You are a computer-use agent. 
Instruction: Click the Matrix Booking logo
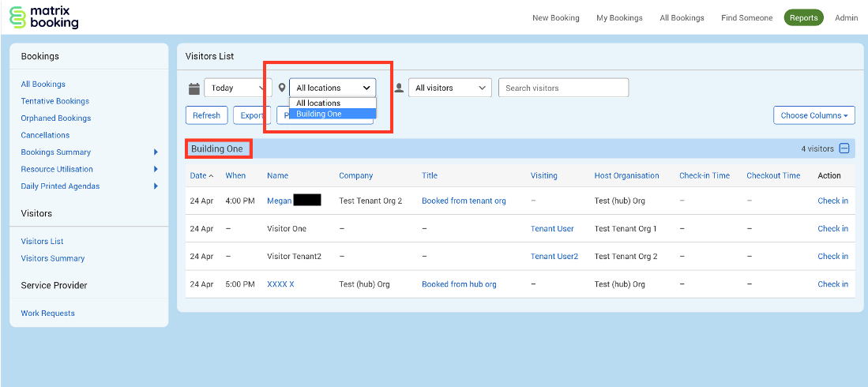[x=44, y=17]
